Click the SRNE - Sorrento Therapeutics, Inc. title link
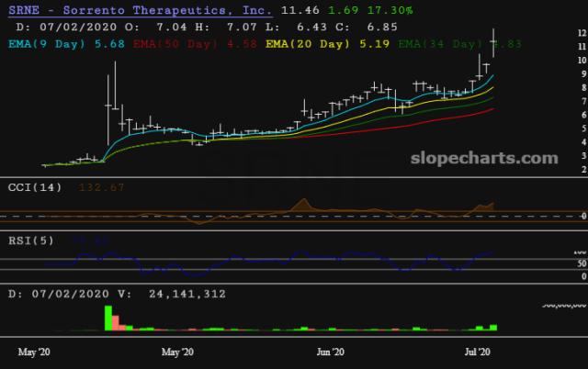588x369 pixels. (139, 10)
